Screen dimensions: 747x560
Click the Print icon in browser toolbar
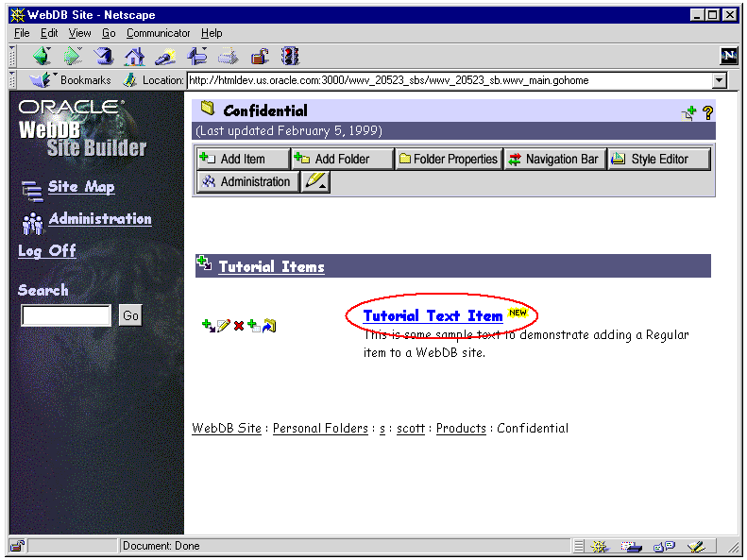coord(229,56)
